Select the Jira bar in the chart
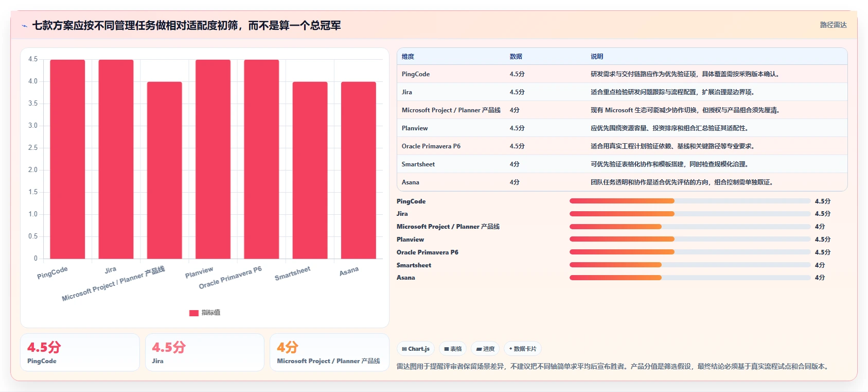This screenshot has height=392, width=868. point(116,159)
